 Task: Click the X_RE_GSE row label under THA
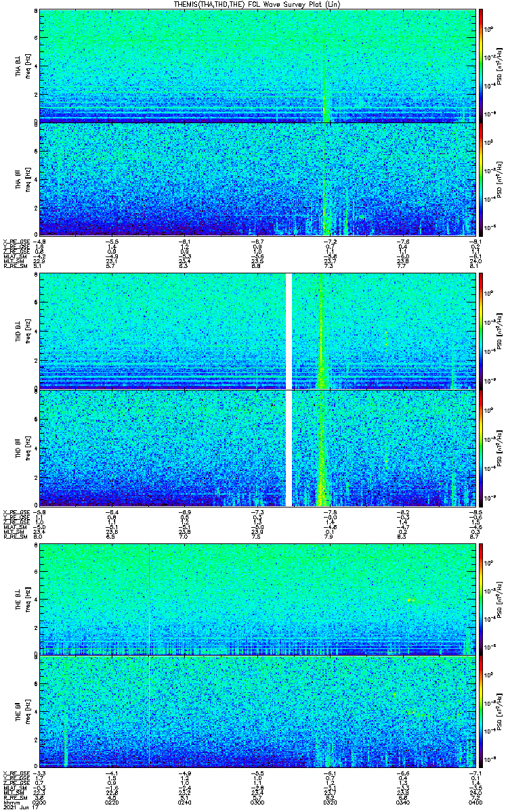[x=16, y=241]
